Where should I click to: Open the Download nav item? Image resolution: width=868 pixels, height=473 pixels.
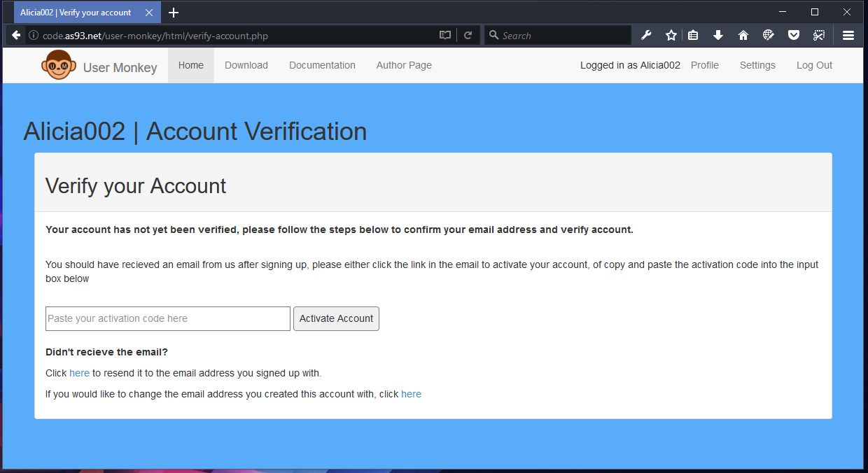(x=246, y=65)
